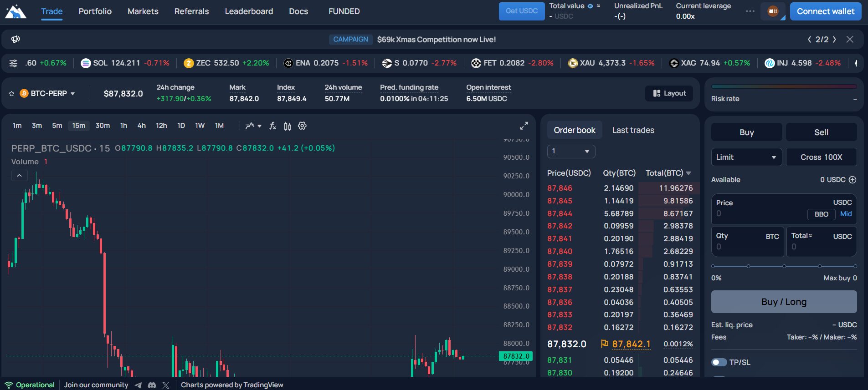Open the Limit order type dropdown

click(x=746, y=157)
